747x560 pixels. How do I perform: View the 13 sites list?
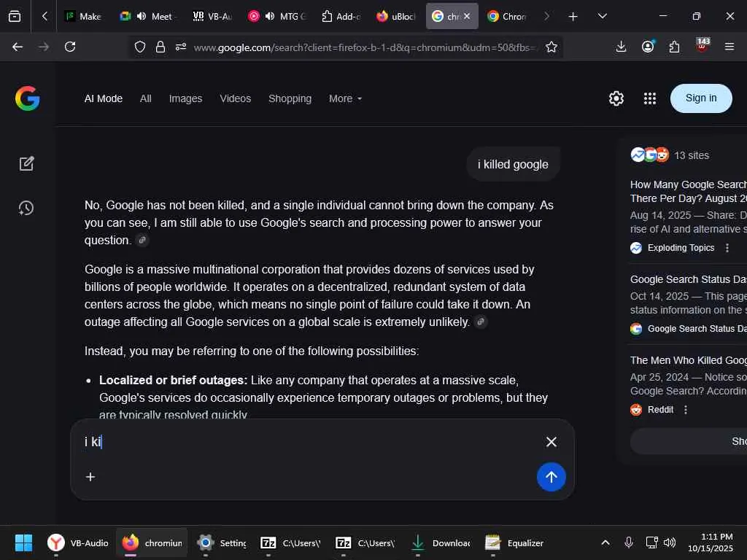tap(670, 155)
